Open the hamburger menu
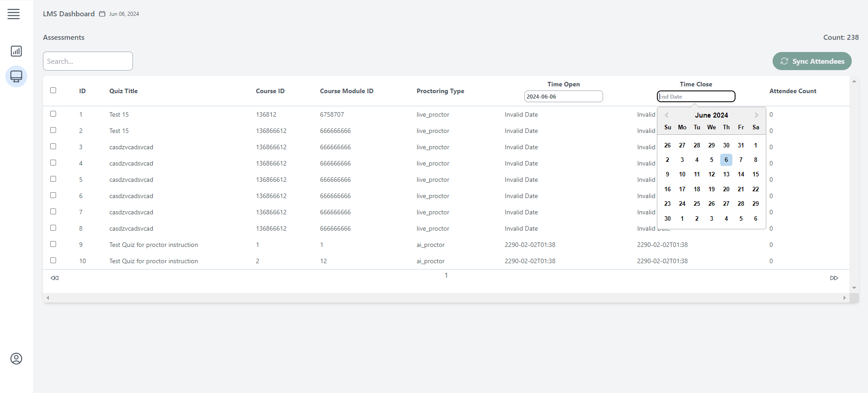This screenshot has width=868, height=393. [x=14, y=14]
